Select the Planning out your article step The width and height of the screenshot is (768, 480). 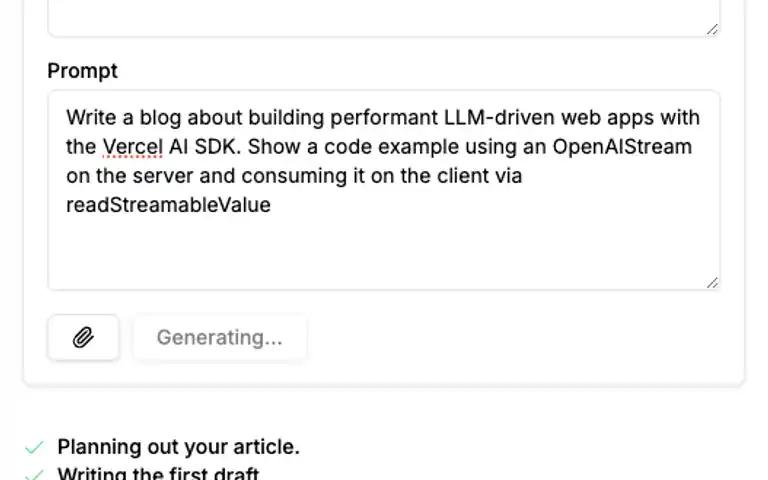coord(178,447)
